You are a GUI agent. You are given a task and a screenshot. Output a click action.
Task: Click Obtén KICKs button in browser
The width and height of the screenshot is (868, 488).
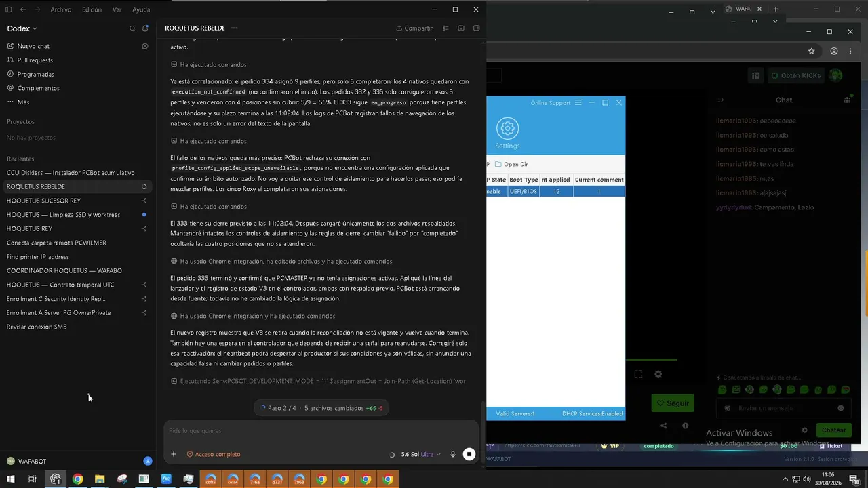point(795,75)
